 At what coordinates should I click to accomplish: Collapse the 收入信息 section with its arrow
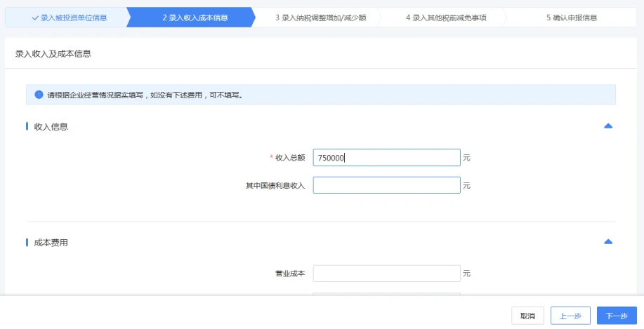[x=608, y=126]
